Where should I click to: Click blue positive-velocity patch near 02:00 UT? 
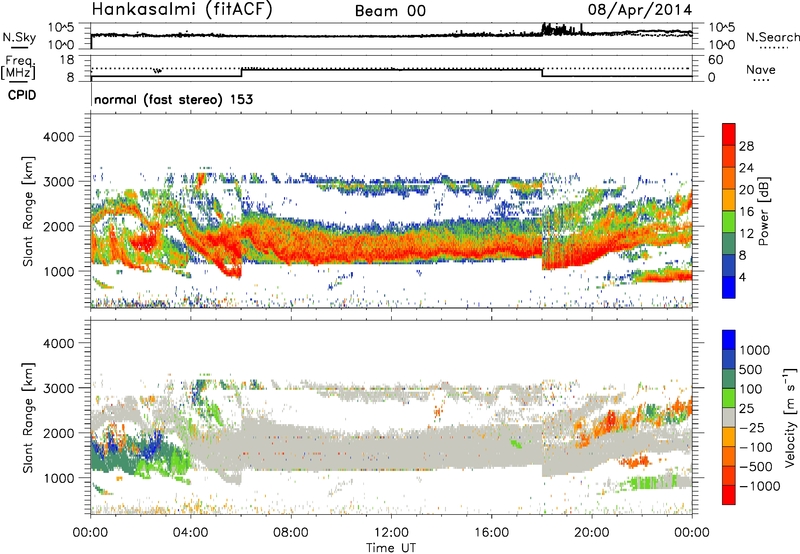tap(153, 443)
